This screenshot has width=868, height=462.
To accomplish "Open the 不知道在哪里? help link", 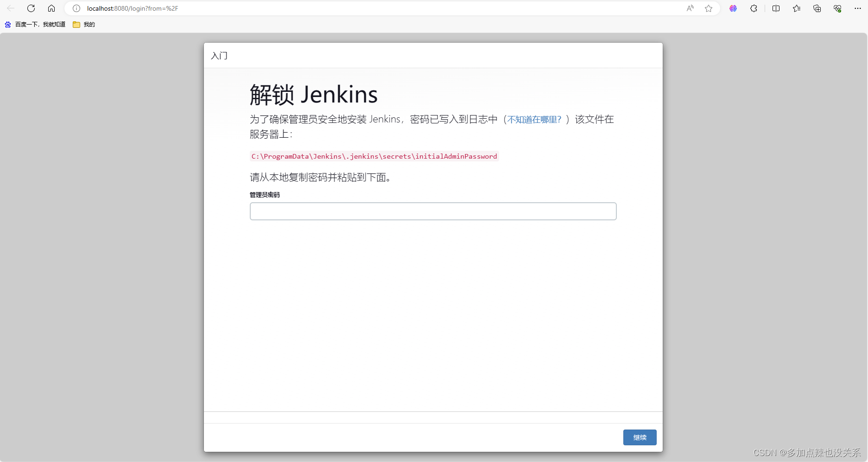I will 534,120.
